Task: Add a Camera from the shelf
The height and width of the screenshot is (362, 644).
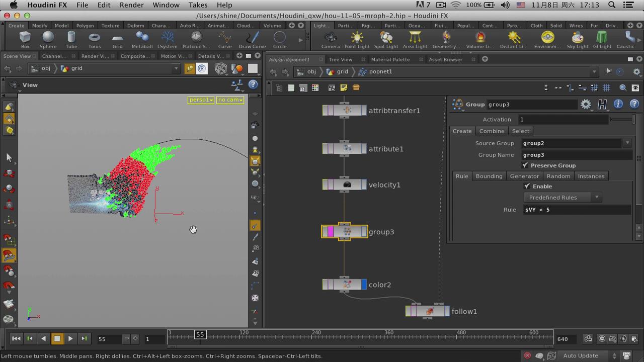Action: pyautogui.click(x=331, y=39)
